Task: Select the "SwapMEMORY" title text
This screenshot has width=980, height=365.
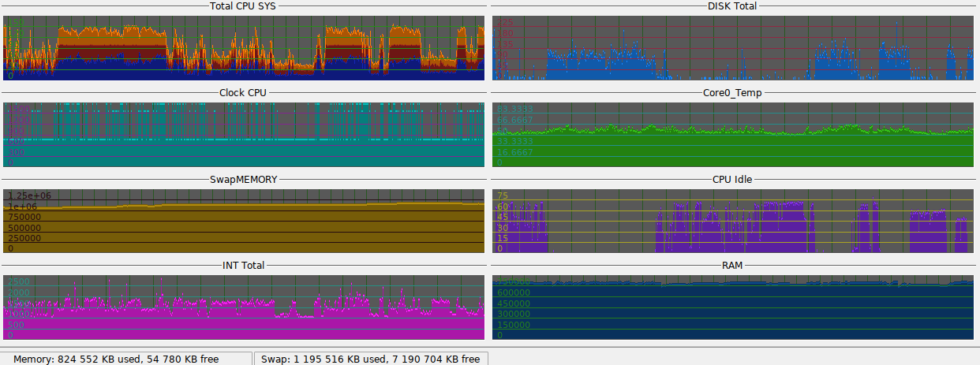Action: coord(243,179)
